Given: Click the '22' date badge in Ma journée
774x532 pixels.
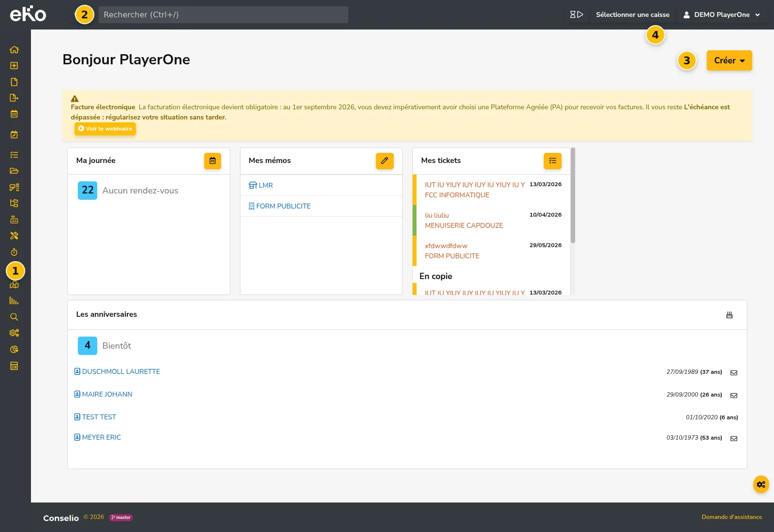Looking at the screenshot, I should (x=88, y=191).
